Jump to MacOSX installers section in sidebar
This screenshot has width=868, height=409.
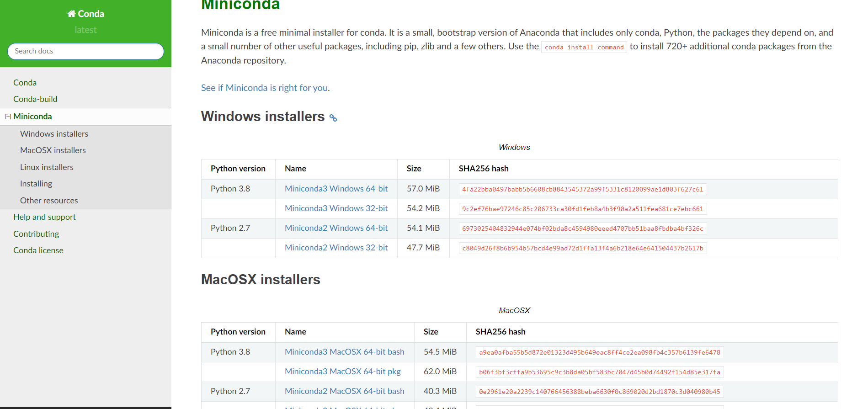(53, 150)
